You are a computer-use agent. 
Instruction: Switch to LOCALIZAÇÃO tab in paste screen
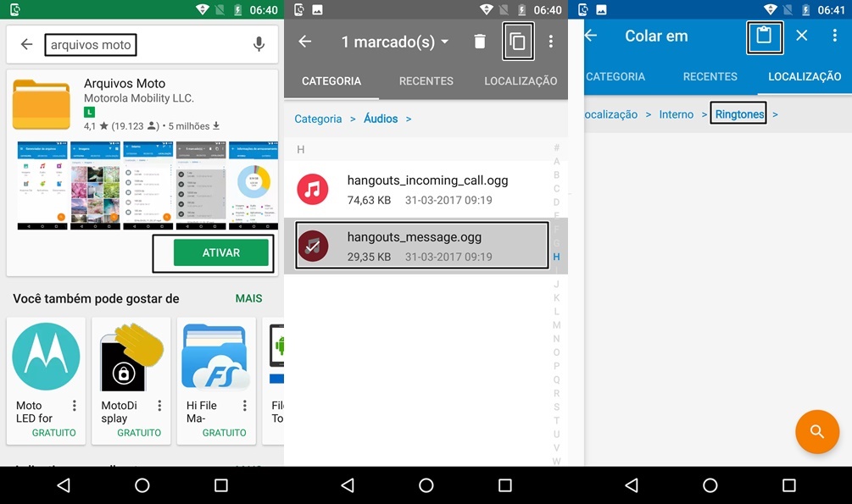[805, 76]
